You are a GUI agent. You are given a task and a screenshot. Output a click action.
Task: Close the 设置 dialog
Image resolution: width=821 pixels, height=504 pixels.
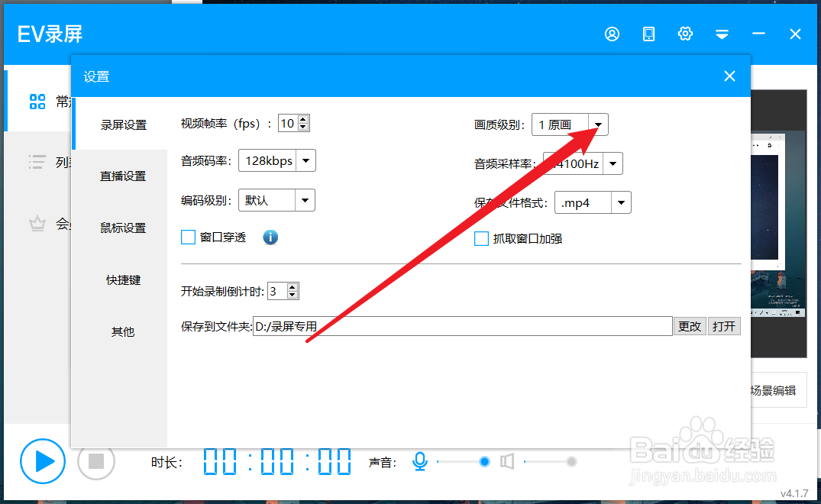(729, 76)
